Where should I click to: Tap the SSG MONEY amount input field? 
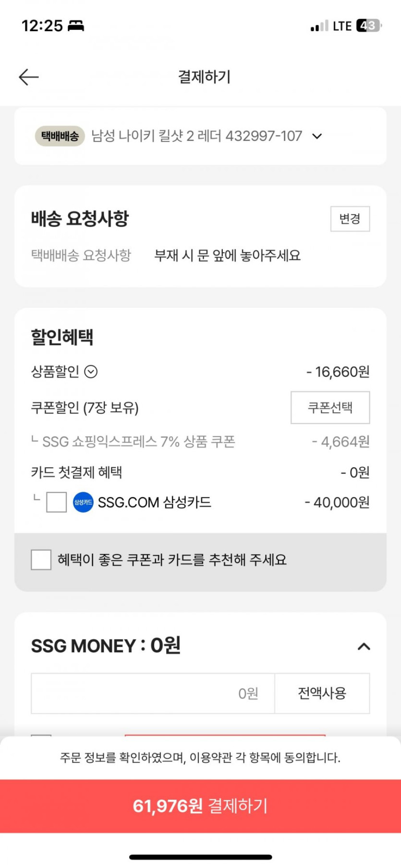[x=153, y=693]
